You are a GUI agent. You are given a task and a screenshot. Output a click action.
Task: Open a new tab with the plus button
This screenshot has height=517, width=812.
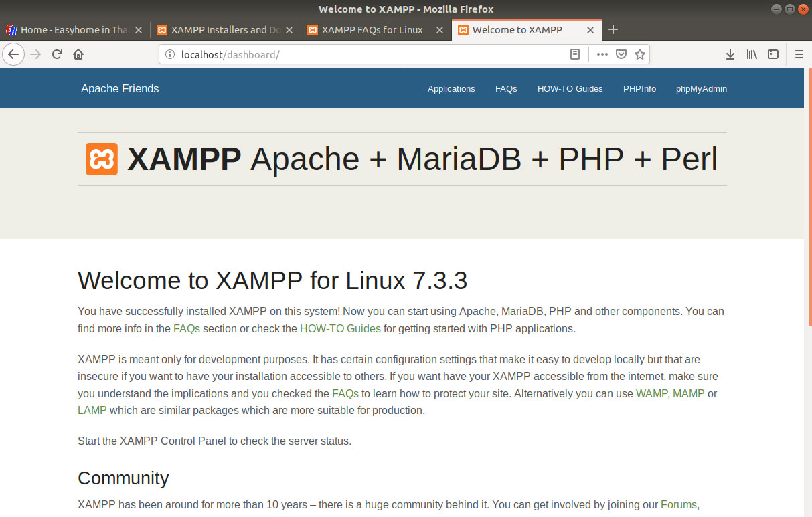coord(613,29)
